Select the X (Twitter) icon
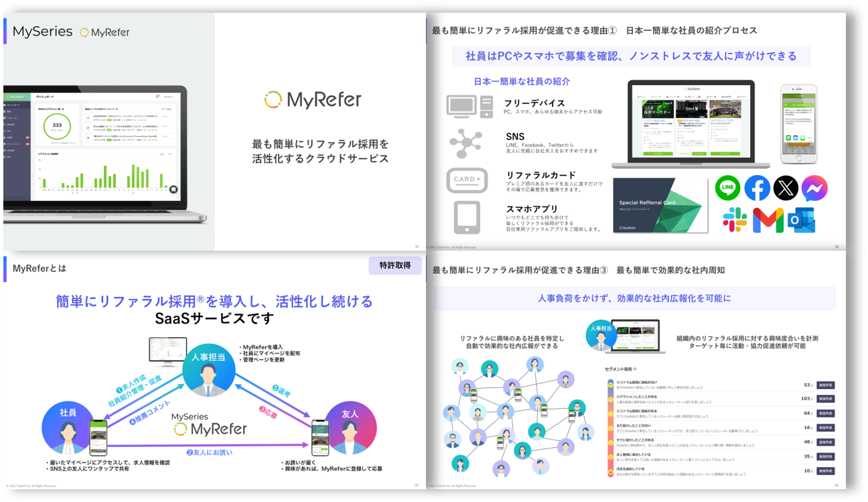This screenshot has width=868, height=502. click(786, 188)
